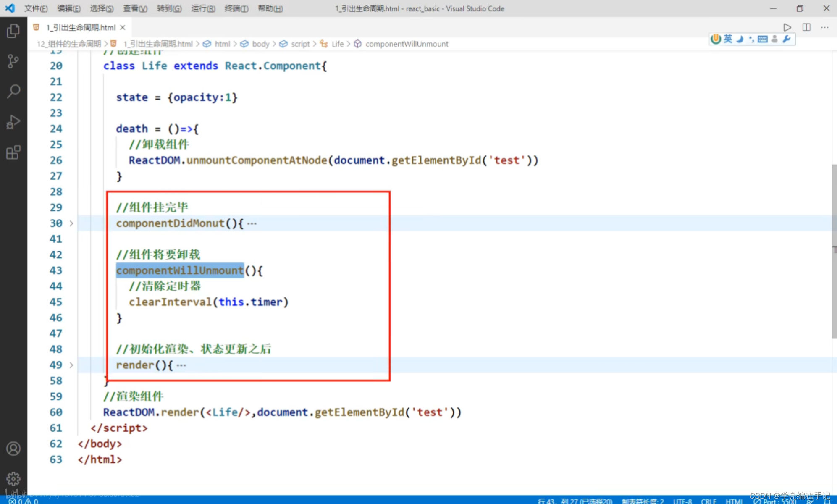Image resolution: width=837 pixels, height=504 pixels.
Task: Change CRLF line ending in status bar
Action: (x=708, y=501)
